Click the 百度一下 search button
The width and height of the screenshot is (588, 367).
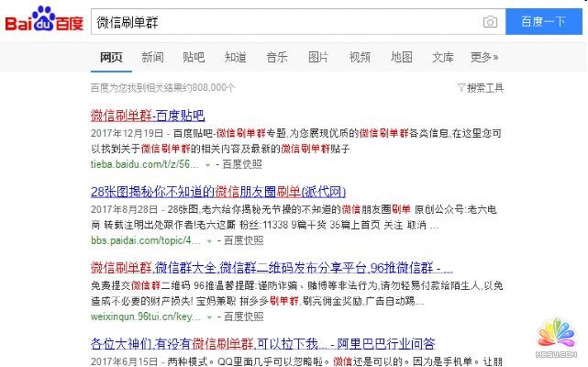(543, 22)
